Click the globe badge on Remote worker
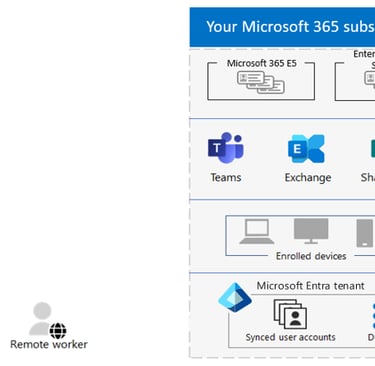 pyautogui.click(x=58, y=330)
